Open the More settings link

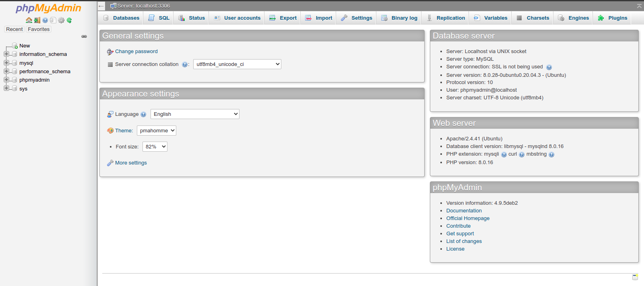(131, 163)
